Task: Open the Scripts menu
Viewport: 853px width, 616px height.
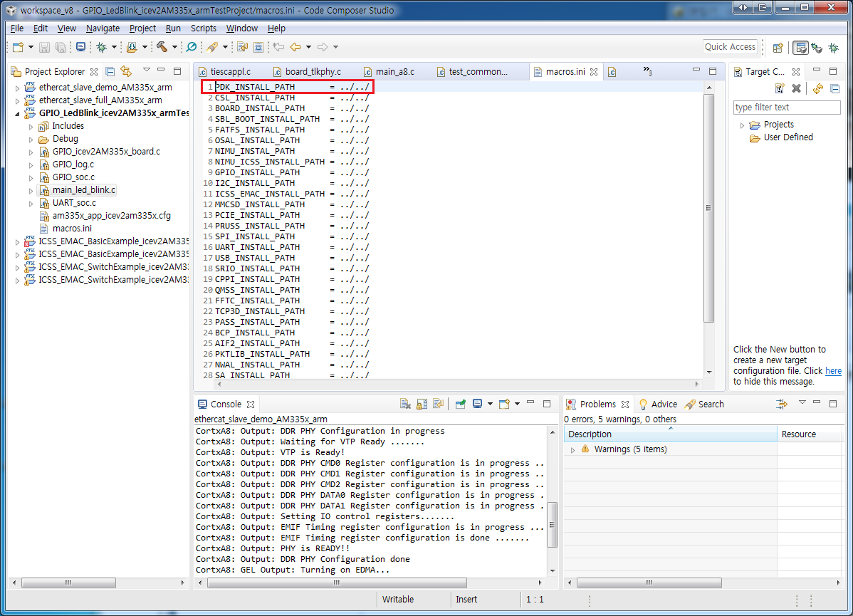Action: point(204,28)
